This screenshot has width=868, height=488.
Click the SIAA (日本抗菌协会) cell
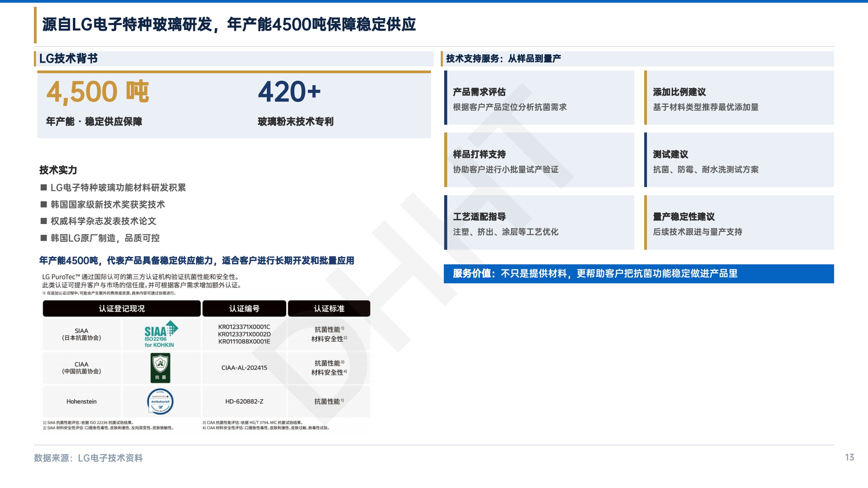tap(81, 334)
